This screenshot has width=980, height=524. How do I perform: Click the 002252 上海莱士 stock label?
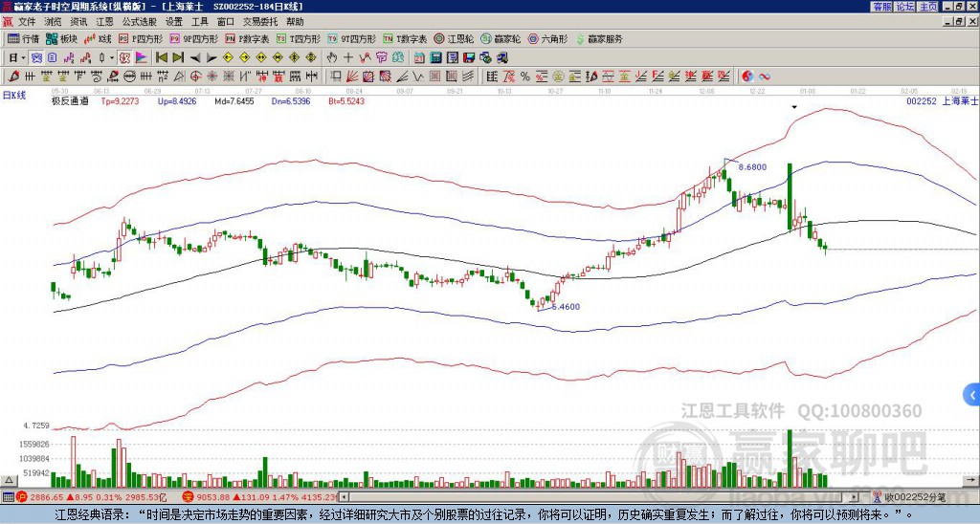click(x=943, y=100)
